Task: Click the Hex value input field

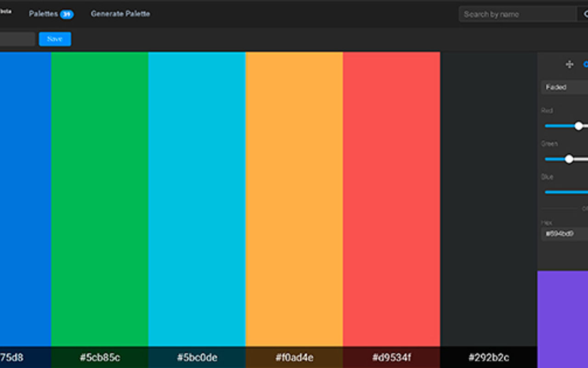Action: [x=565, y=234]
